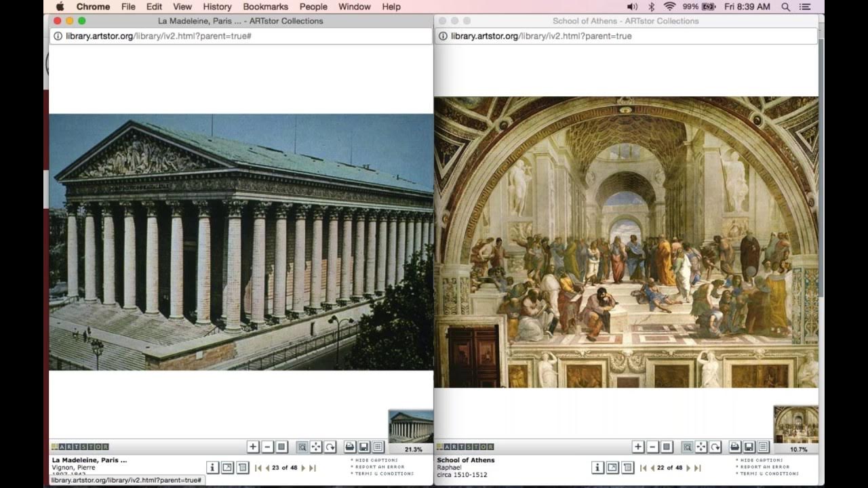Print the La Madeleine image
The image size is (868, 488).
pyautogui.click(x=350, y=447)
